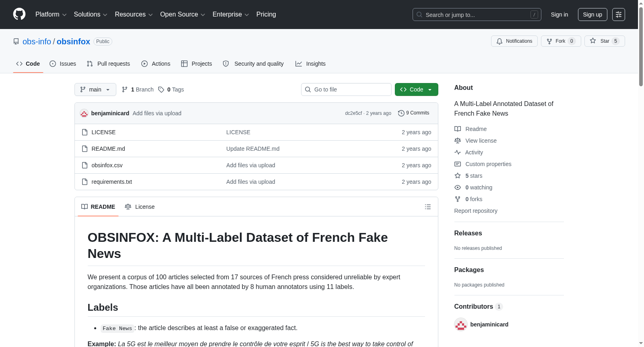This screenshot has width=644, height=347.
Task: Click the file icon beside LICENSE
Action: 85,132
